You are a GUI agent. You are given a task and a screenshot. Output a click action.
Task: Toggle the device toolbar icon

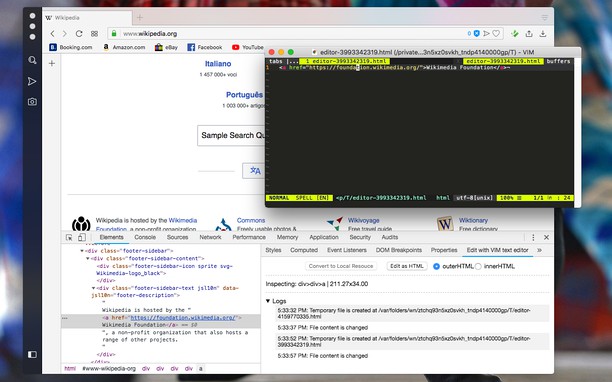[81, 237]
